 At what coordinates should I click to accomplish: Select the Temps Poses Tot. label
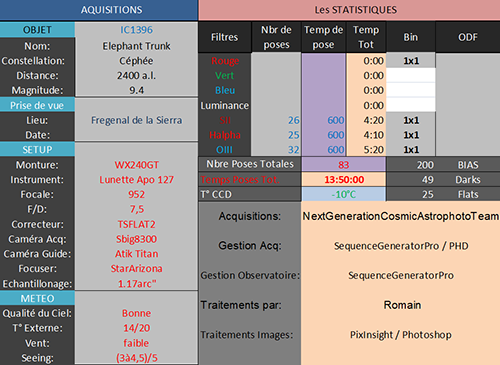tap(250, 180)
